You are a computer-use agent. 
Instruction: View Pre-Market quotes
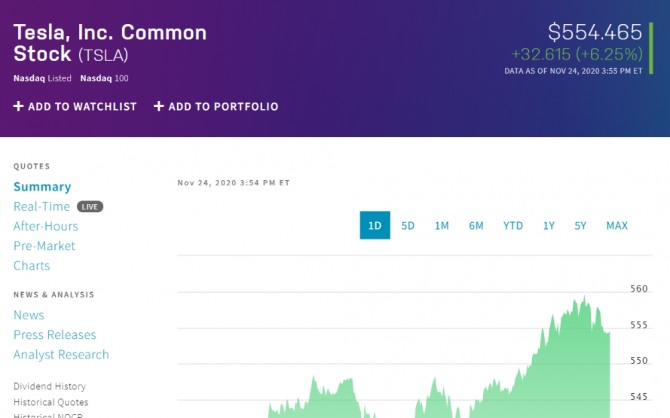(x=44, y=246)
